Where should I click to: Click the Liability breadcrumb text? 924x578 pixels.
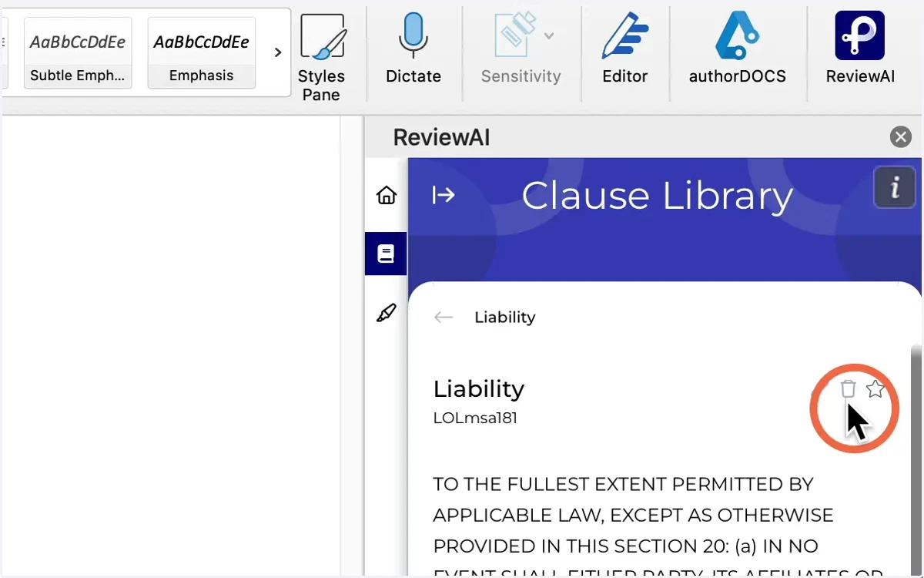click(x=505, y=317)
